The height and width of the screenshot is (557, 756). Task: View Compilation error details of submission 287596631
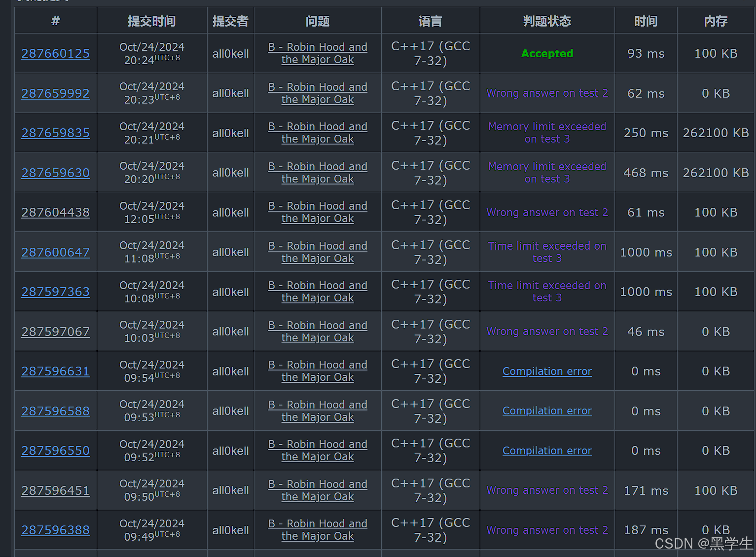coord(546,371)
